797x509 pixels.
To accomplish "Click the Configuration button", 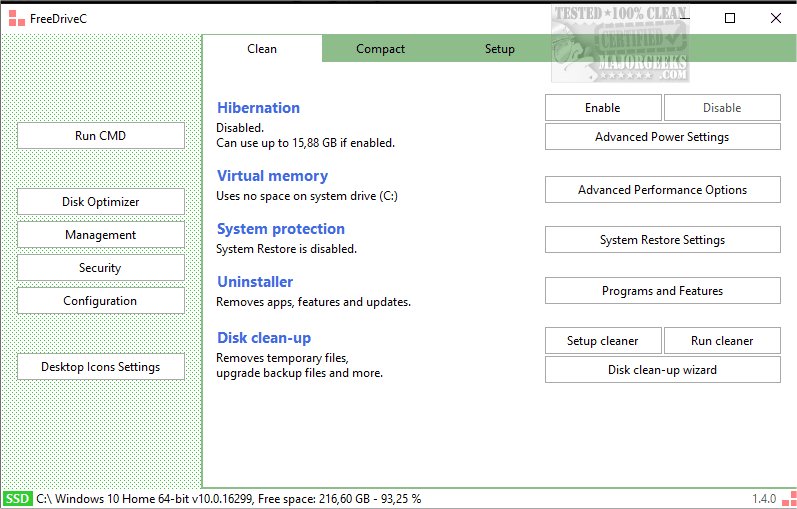I will tap(101, 301).
